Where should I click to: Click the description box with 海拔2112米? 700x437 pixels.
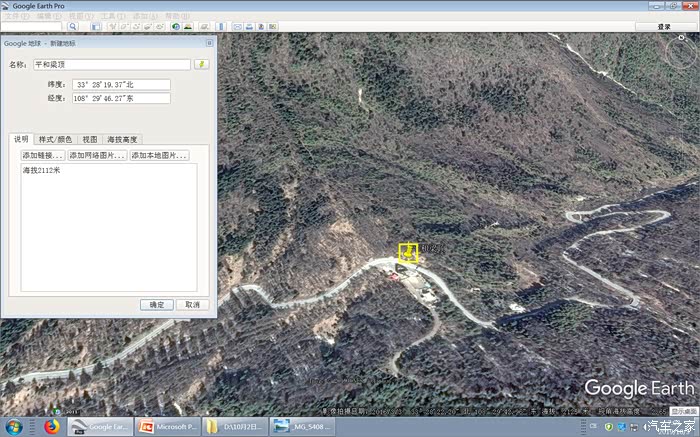point(109,227)
